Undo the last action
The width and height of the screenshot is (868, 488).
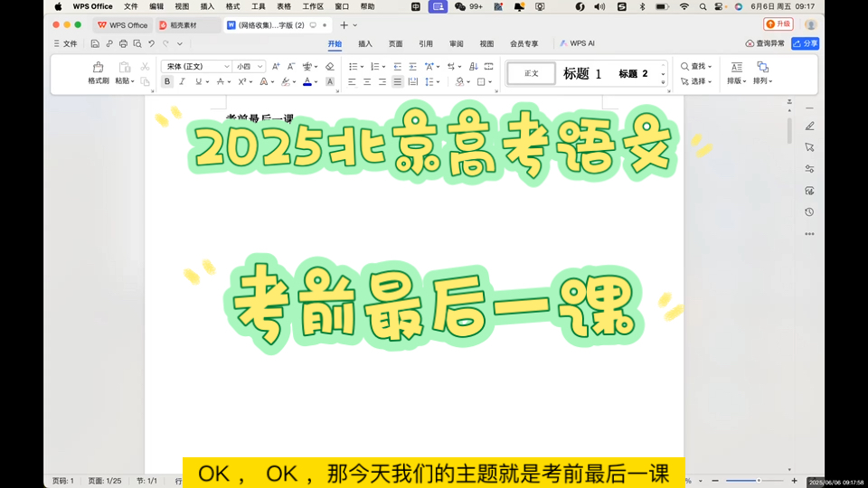tap(151, 43)
